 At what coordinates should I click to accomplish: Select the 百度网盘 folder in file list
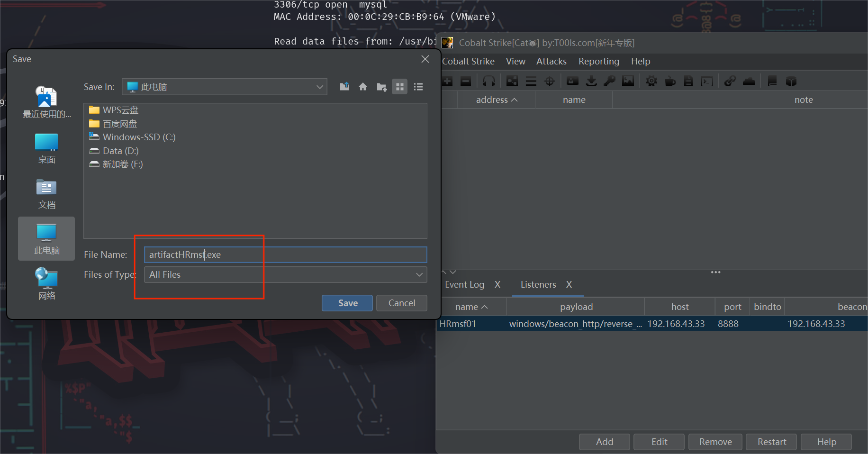[x=113, y=124]
